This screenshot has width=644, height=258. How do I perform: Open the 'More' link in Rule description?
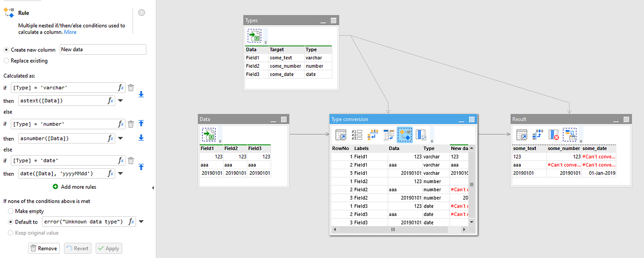point(70,32)
